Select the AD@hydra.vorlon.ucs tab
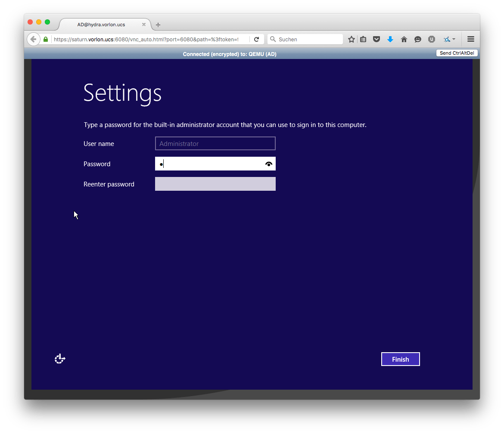 [x=101, y=25]
